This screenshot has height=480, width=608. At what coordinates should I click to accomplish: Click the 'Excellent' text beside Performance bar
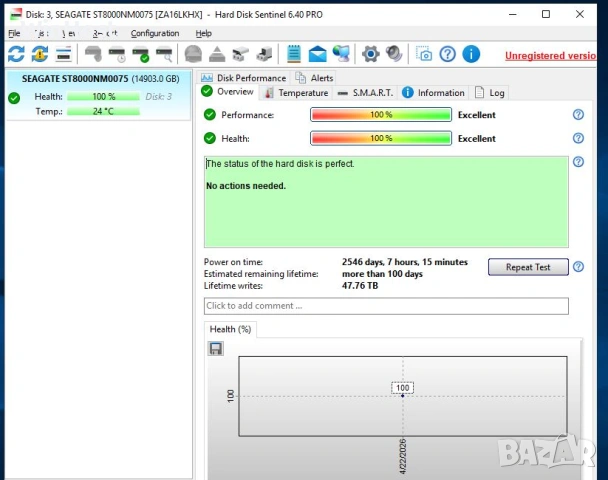tap(477, 115)
